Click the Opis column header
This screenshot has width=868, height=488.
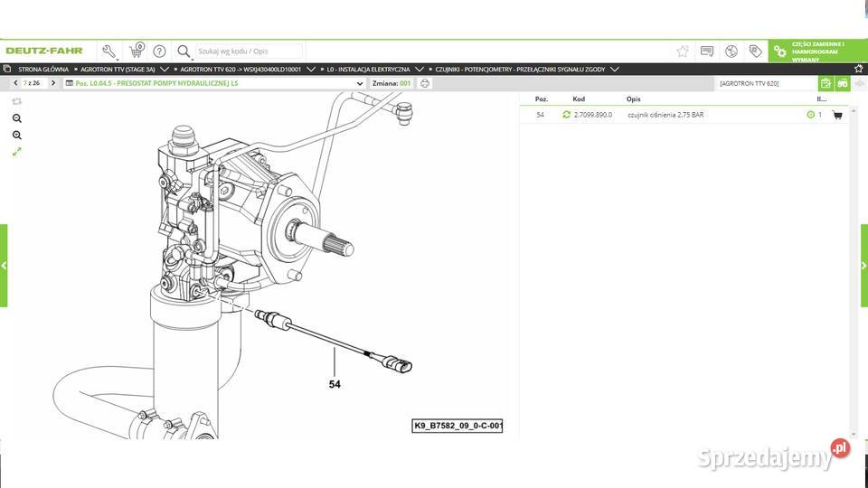(x=633, y=99)
